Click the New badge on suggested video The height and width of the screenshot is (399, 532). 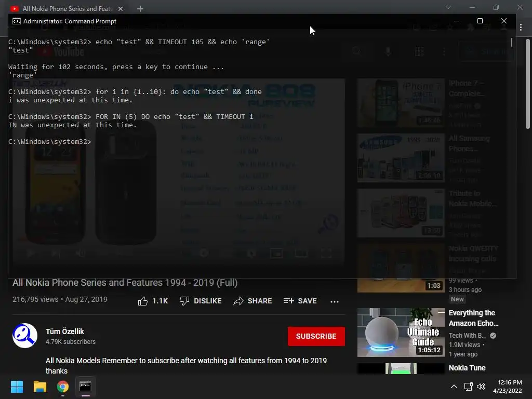457,299
